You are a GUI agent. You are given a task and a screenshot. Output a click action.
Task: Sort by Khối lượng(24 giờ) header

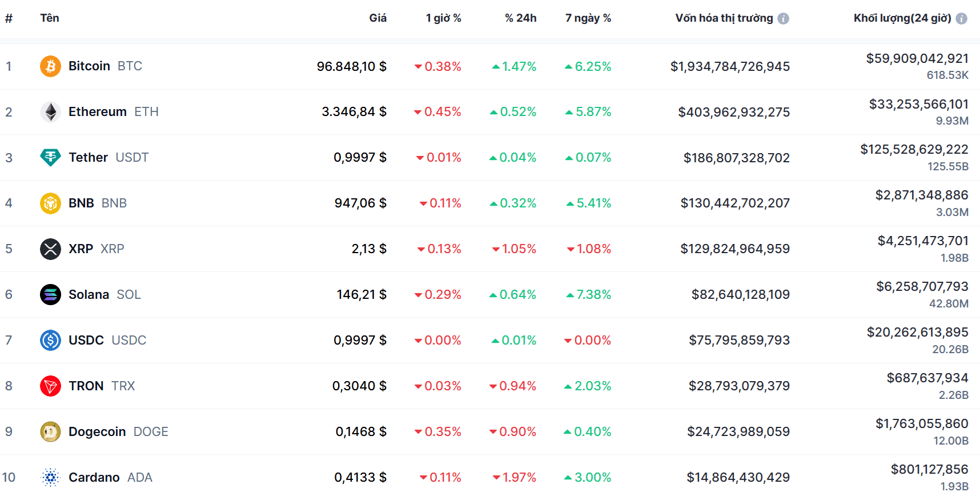(x=902, y=18)
